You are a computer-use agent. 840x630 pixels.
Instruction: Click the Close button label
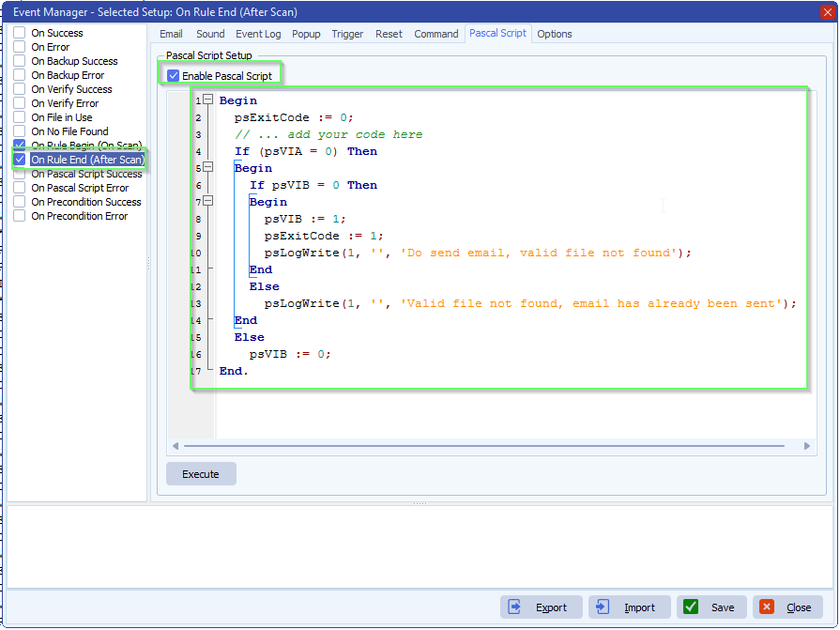799,607
